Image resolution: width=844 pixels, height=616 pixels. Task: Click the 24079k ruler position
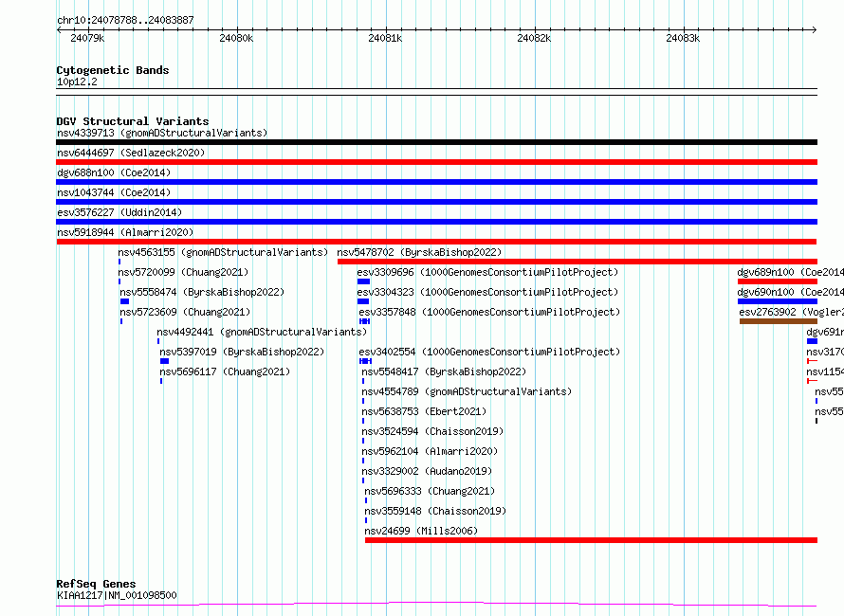pyautogui.click(x=88, y=38)
